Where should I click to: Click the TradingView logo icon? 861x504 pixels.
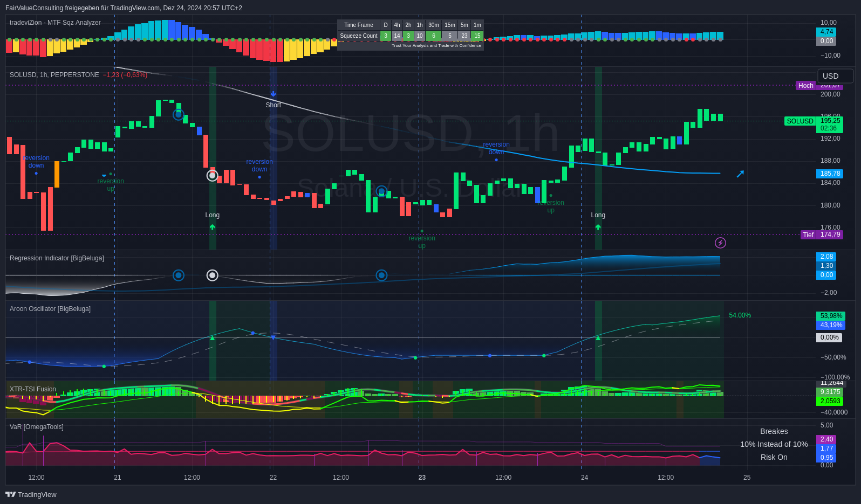coord(11,494)
